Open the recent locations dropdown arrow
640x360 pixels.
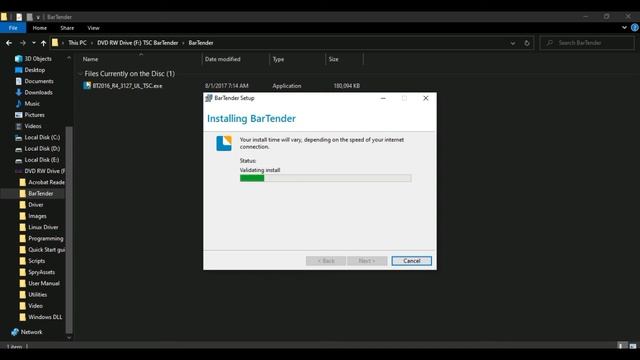click(x=33, y=43)
